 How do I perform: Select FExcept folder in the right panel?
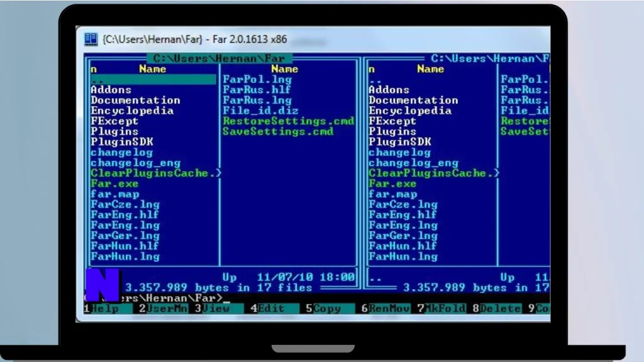click(x=392, y=121)
